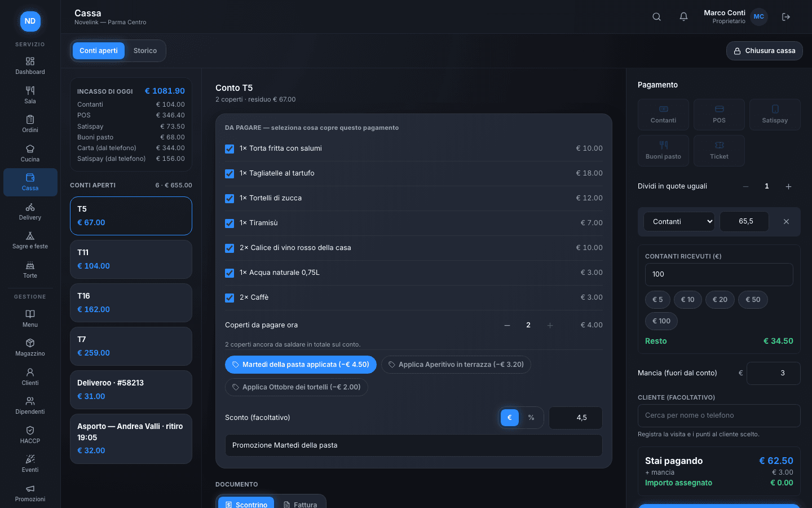Apply Ottobre dei tortelli promotion
Screen dimensions: 812x508
(x=297, y=387)
